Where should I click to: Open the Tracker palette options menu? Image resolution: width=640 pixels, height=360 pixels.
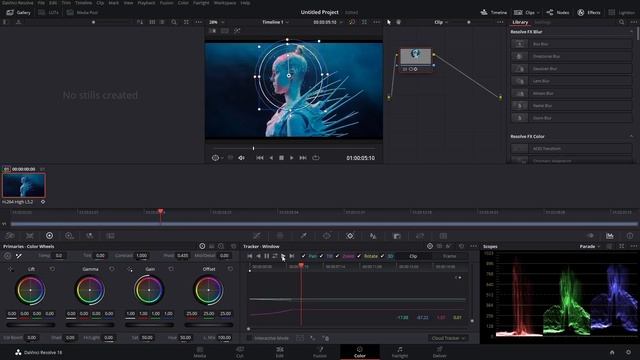473,246
